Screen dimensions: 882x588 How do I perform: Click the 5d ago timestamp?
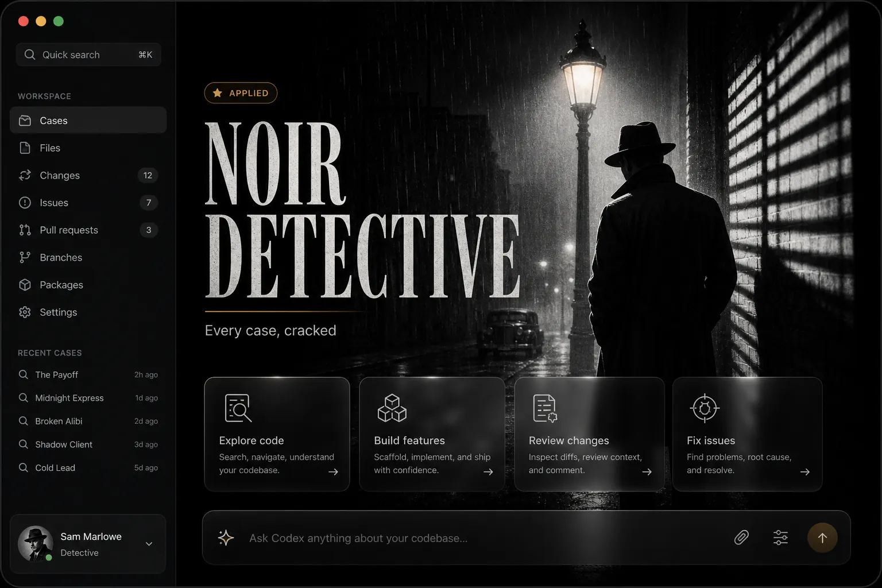(146, 468)
